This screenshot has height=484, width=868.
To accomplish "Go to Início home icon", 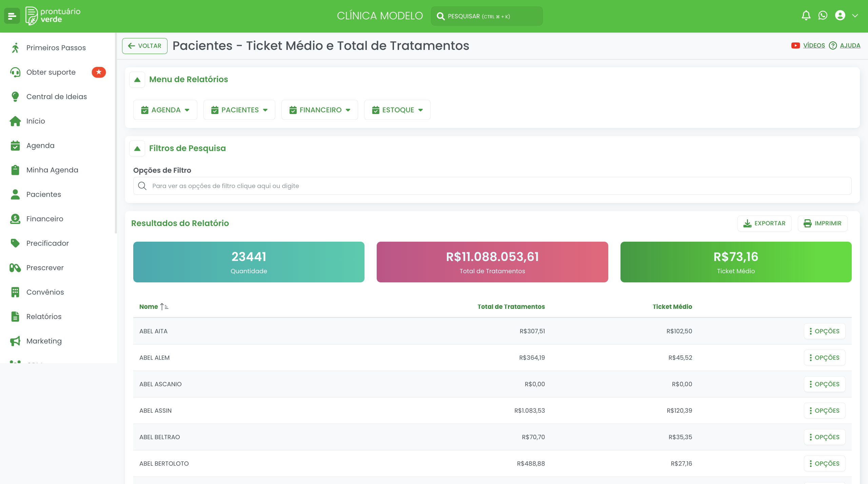I will pyautogui.click(x=15, y=121).
